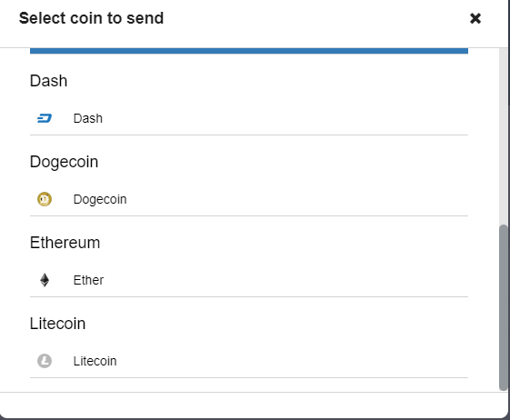510x420 pixels.
Task: Click the Ethereum diamond icon
Action: pos(45,280)
